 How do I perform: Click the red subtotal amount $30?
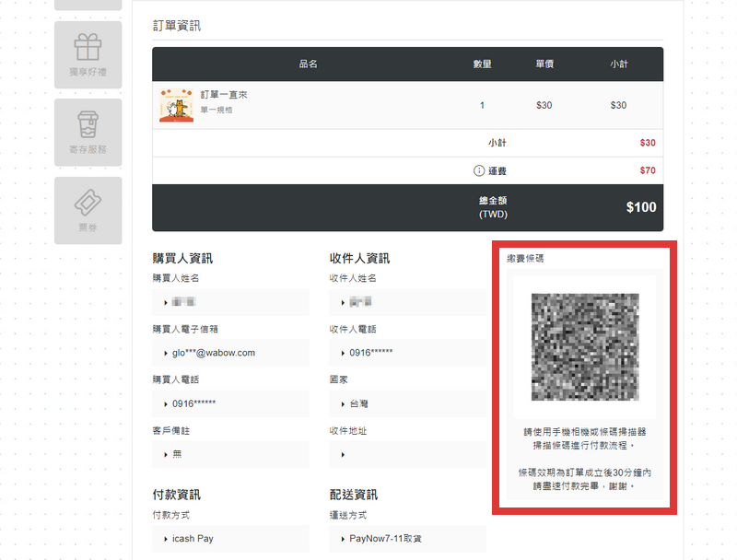648,143
